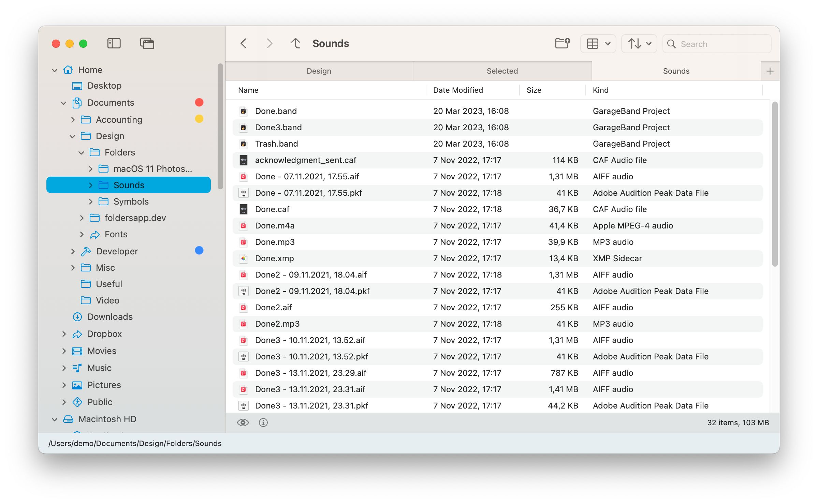Click the table view icon in the toolbar

tap(593, 43)
